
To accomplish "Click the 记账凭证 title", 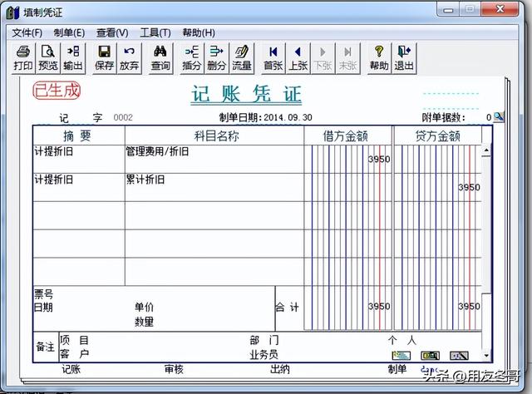I will point(246,94).
